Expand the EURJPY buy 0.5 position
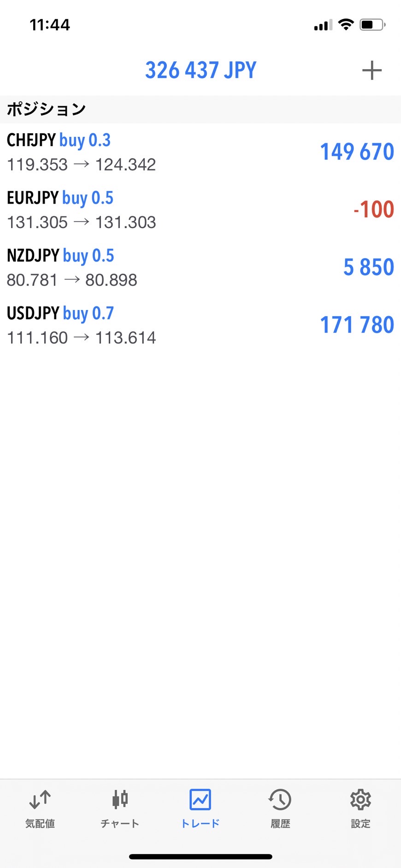Screen dimensions: 401x868 200,210
